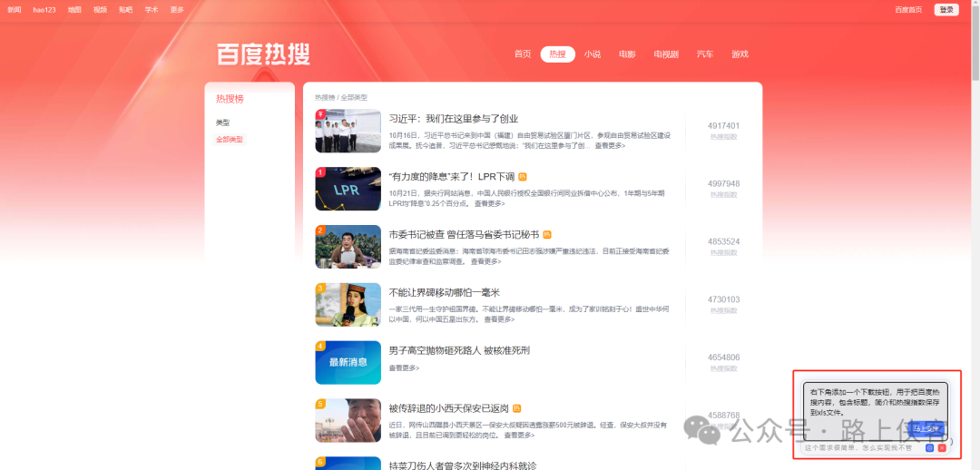Open headline "有力度的降息"来了！LPR下调
The image size is (980, 470).
pyautogui.click(x=451, y=177)
